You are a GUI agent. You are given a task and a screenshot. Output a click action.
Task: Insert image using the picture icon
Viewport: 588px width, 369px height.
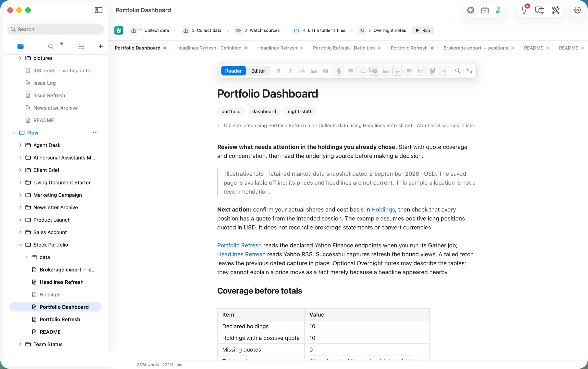314,71
